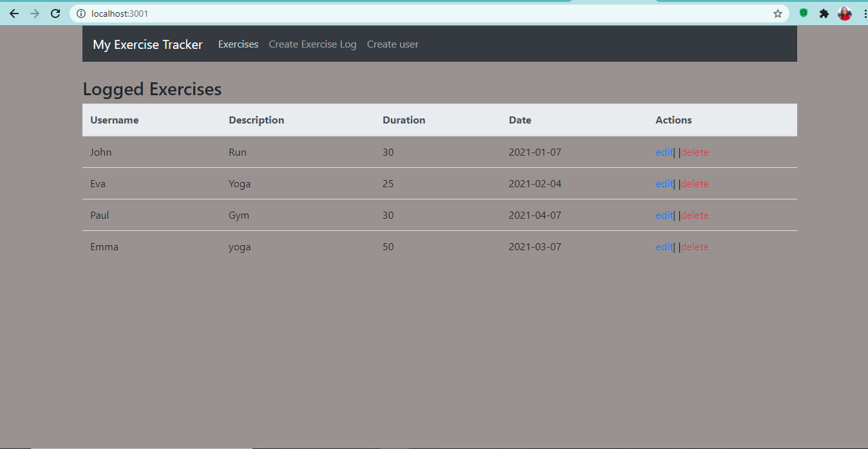Click the date 2021-02-04

[535, 184]
